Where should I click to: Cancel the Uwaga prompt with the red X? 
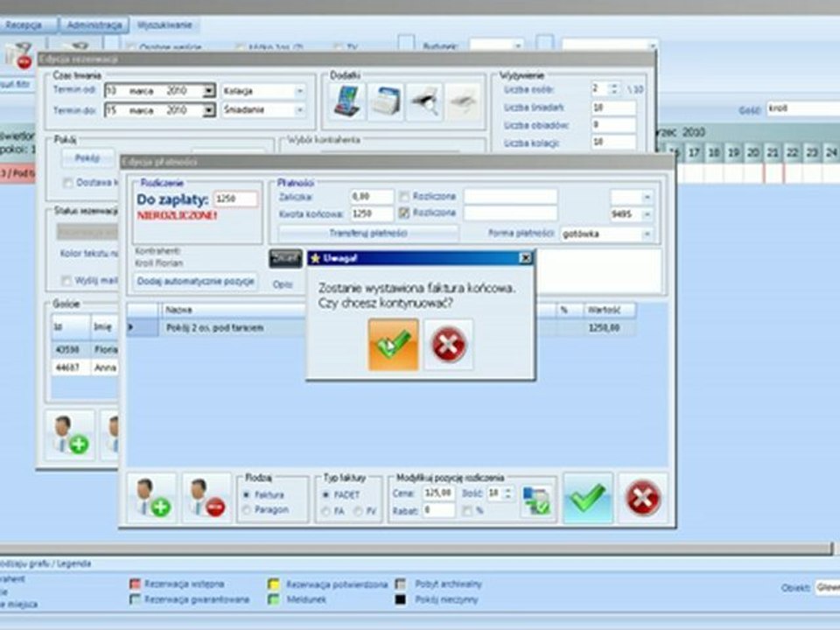coord(448,345)
